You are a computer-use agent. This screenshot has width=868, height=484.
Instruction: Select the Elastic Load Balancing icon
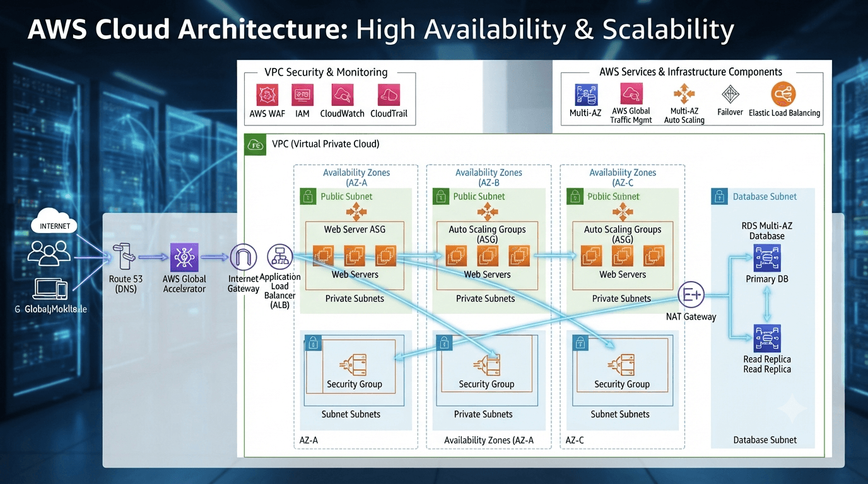(783, 95)
